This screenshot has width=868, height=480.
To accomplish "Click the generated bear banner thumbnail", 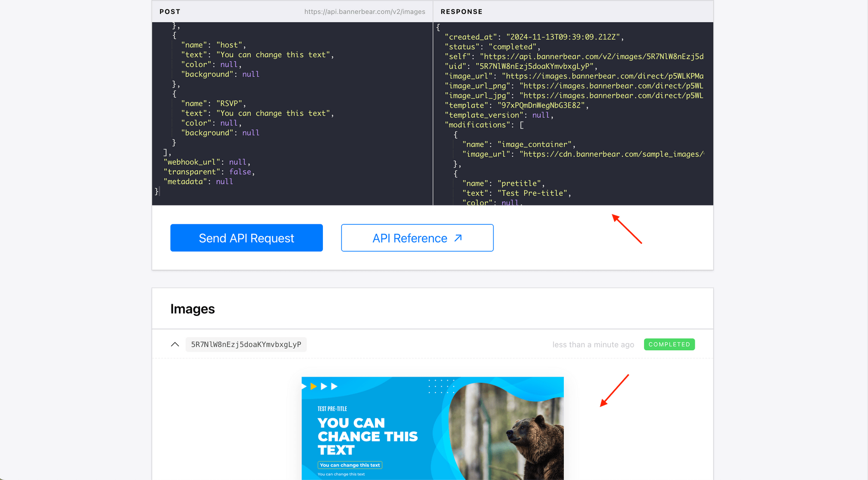I will point(432,428).
